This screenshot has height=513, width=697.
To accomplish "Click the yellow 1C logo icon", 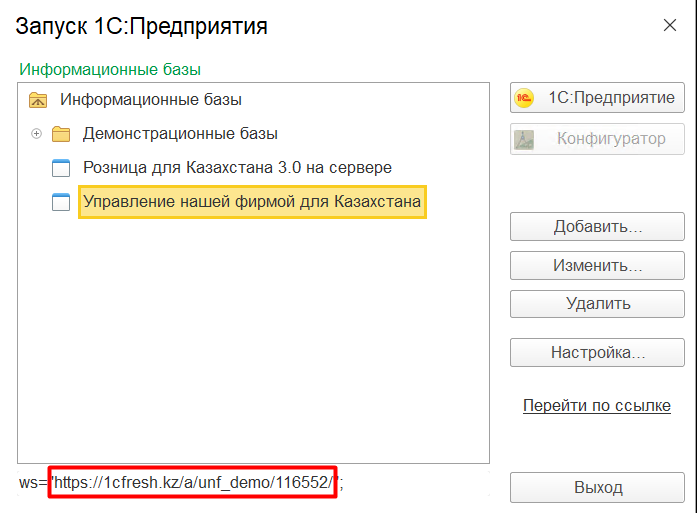I will (524, 98).
